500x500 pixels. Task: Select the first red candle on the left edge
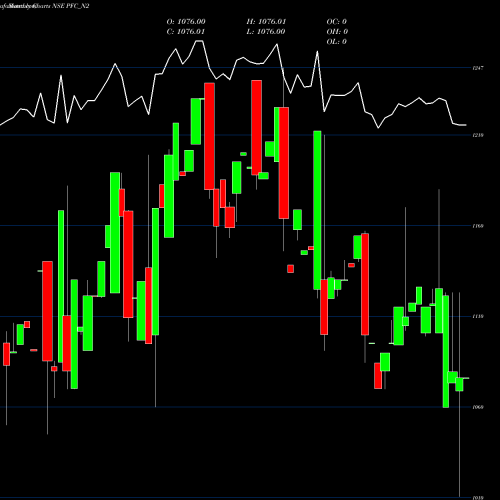coord(7,354)
